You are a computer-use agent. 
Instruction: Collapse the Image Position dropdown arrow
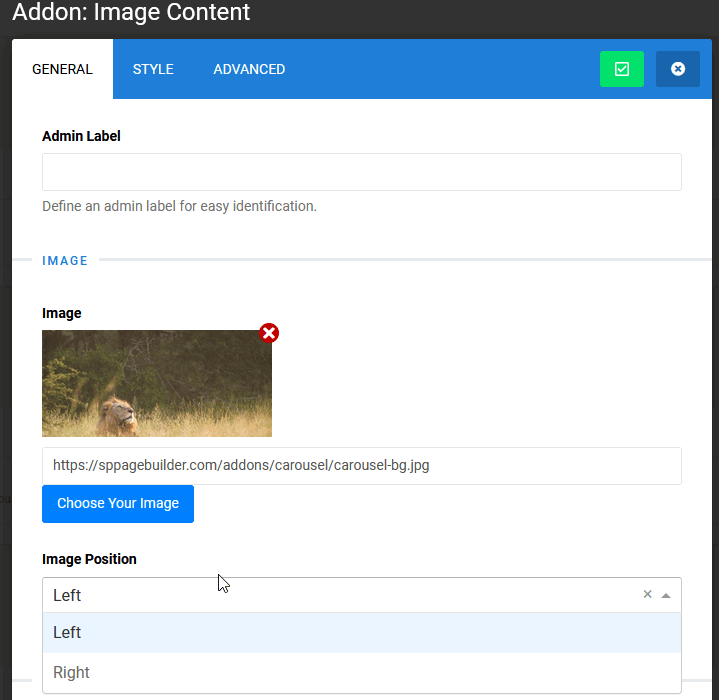click(x=666, y=595)
